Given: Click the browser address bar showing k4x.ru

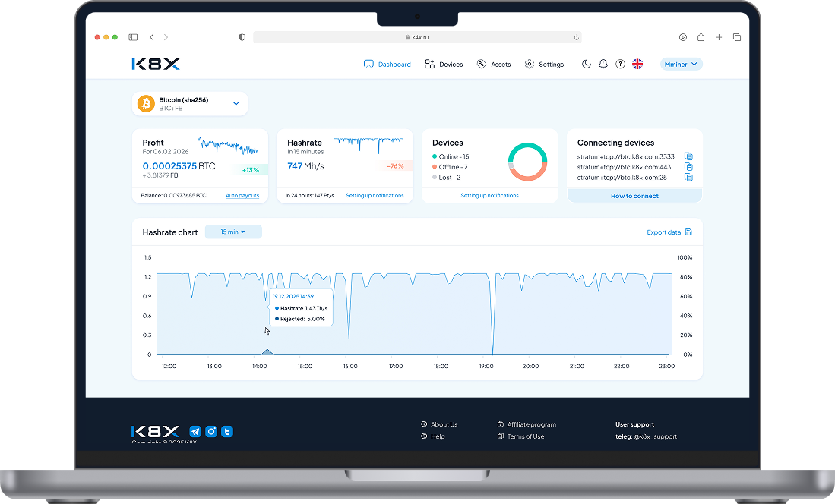Looking at the screenshot, I should 418,37.
